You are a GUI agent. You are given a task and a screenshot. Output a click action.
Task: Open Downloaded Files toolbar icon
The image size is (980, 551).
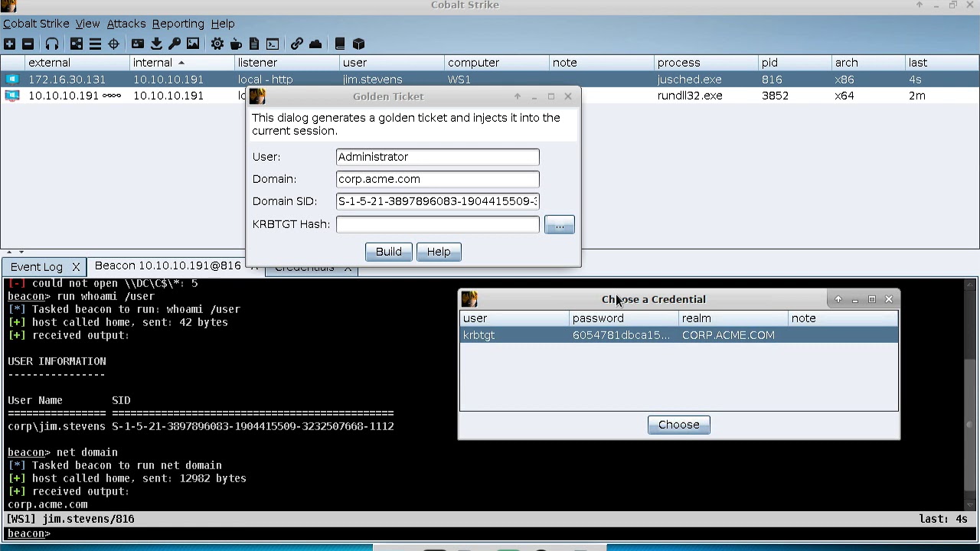156,44
